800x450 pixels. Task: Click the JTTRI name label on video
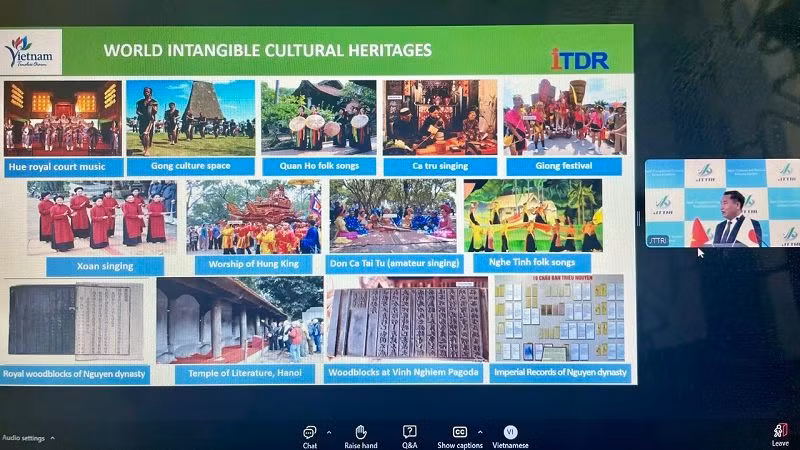(659, 240)
